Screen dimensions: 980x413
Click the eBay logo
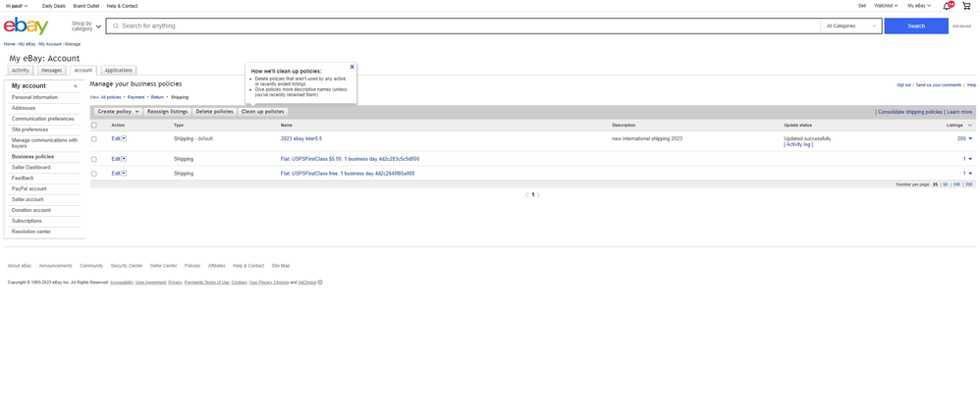pos(26,26)
